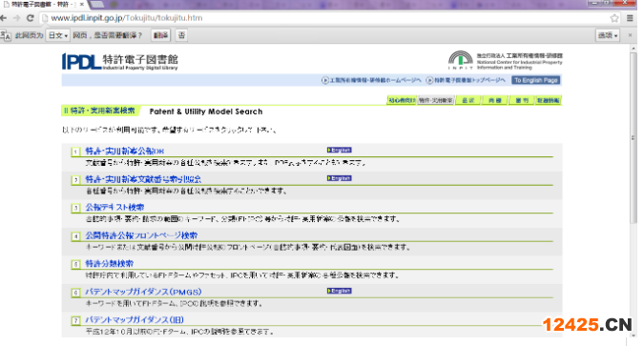Go to the English page button
This screenshot has width=644, height=346.
pos(536,80)
